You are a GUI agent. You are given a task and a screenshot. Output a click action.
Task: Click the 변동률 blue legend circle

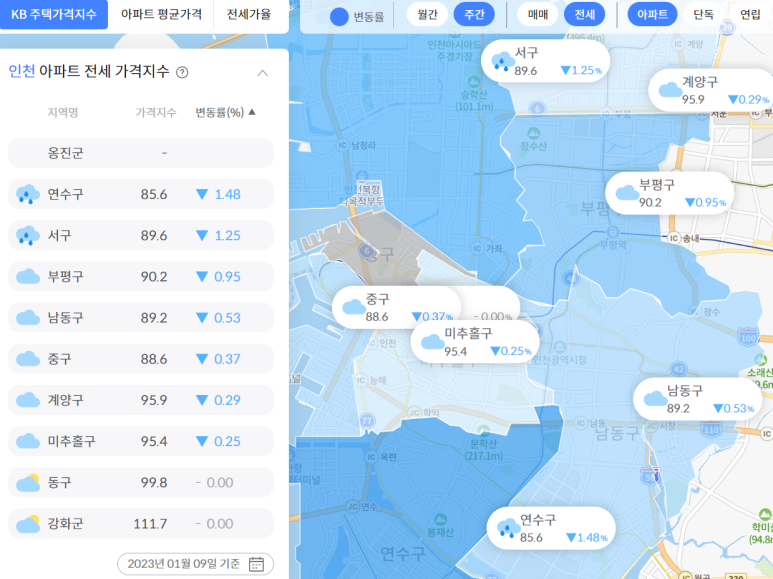339,17
